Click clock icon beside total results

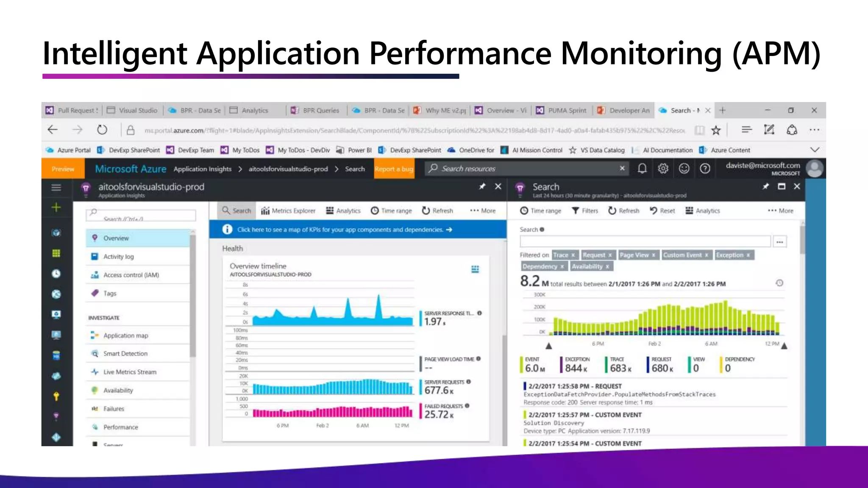(779, 283)
